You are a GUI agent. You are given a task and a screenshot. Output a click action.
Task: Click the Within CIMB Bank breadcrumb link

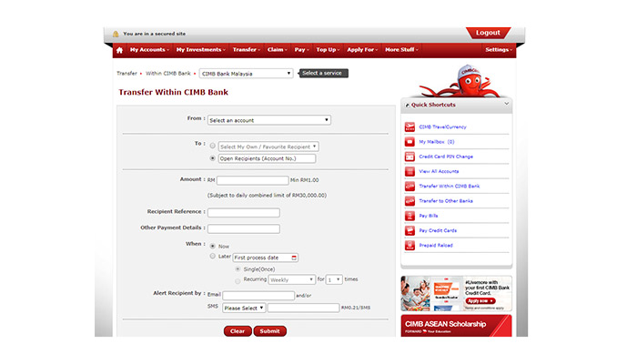[x=168, y=74]
